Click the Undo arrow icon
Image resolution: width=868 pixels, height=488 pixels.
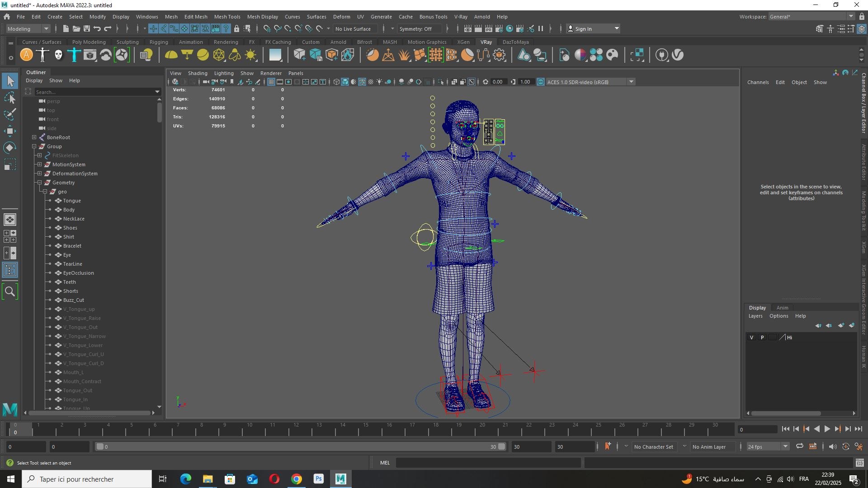(x=97, y=29)
